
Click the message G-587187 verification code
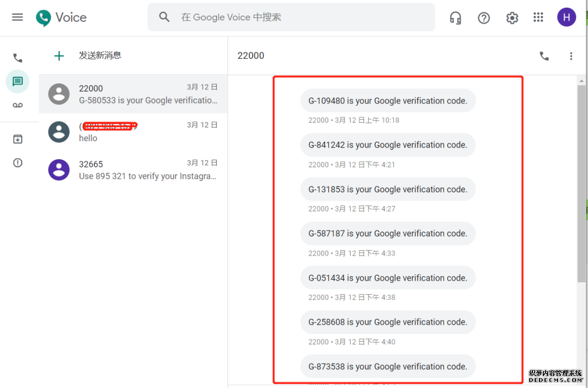[x=388, y=233]
